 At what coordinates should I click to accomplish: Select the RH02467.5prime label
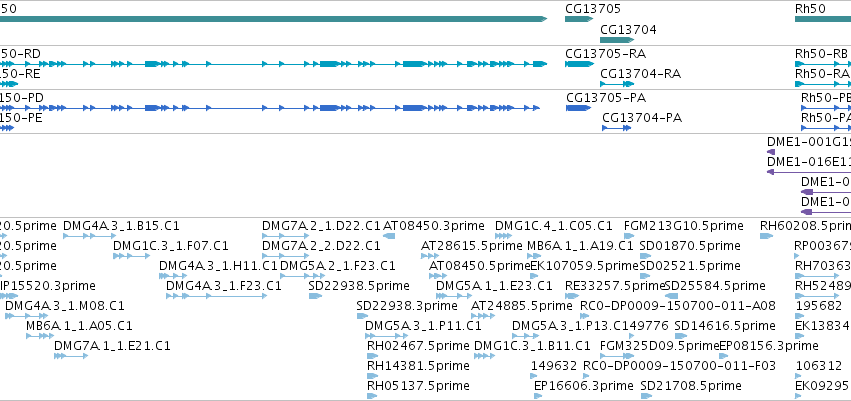pyautogui.click(x=418, y=346)
